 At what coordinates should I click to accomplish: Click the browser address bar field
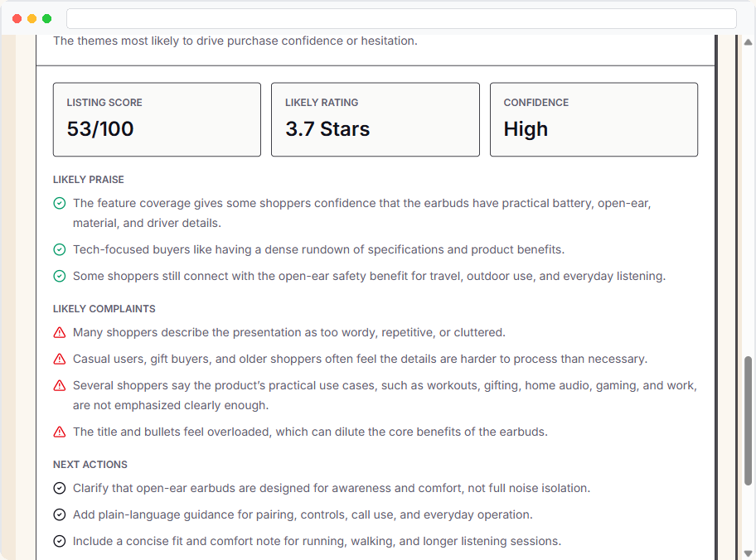pos(401,18)
